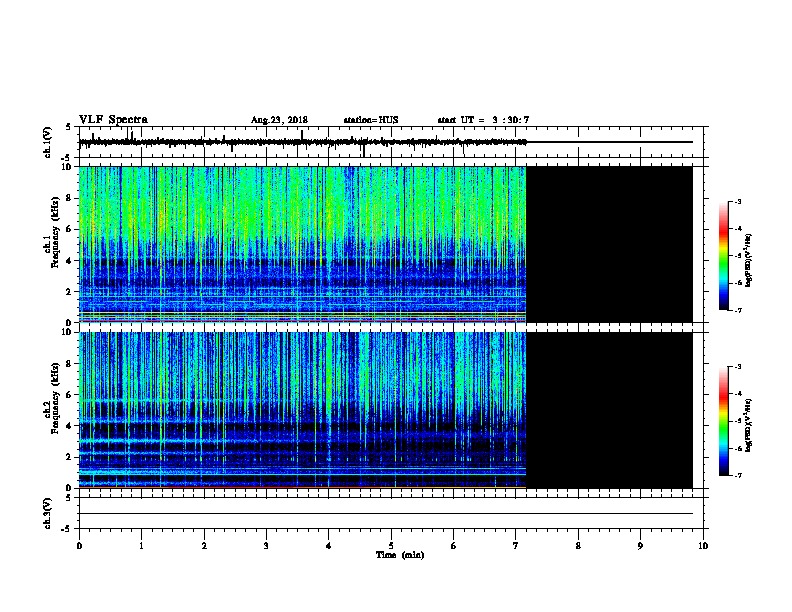Viewport: 792px width, 612px height.
Task: Click the 4 kHz tick label on ch.2 axis
Action: pyautogui.click(x=69, y=426)
